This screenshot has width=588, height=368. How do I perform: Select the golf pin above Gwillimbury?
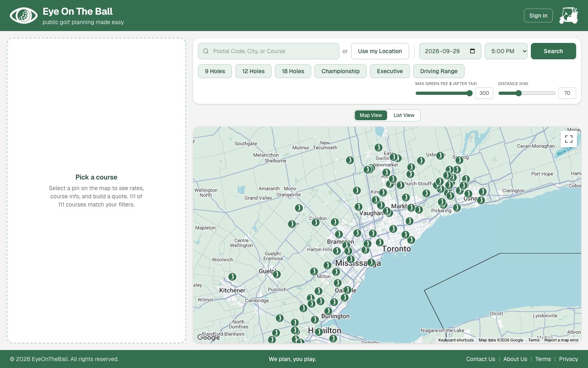coord(379,148)
